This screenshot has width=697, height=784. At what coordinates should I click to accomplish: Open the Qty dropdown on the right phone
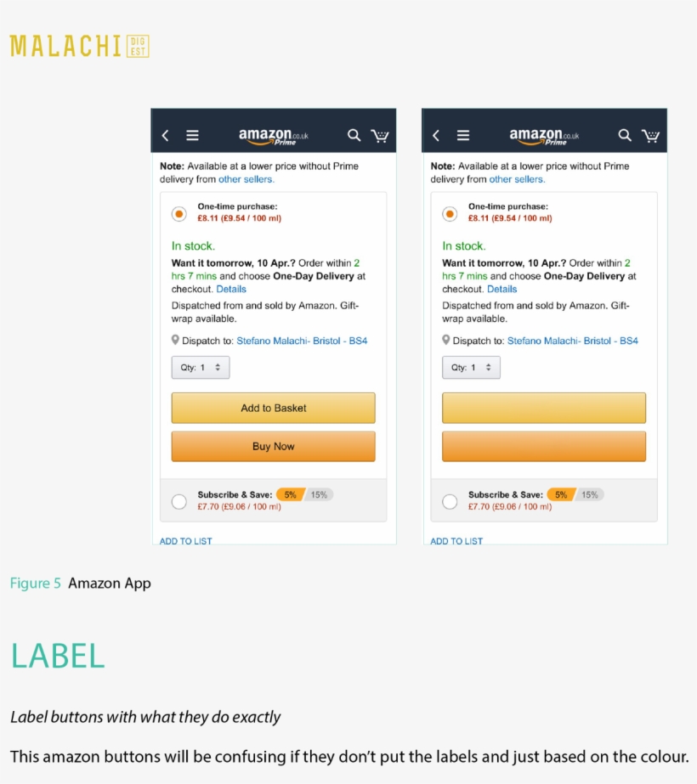click(x=471, y=367)
